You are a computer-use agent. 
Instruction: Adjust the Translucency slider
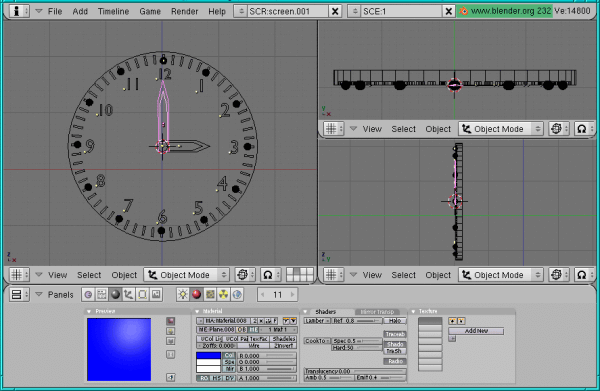tap(355, 371)
